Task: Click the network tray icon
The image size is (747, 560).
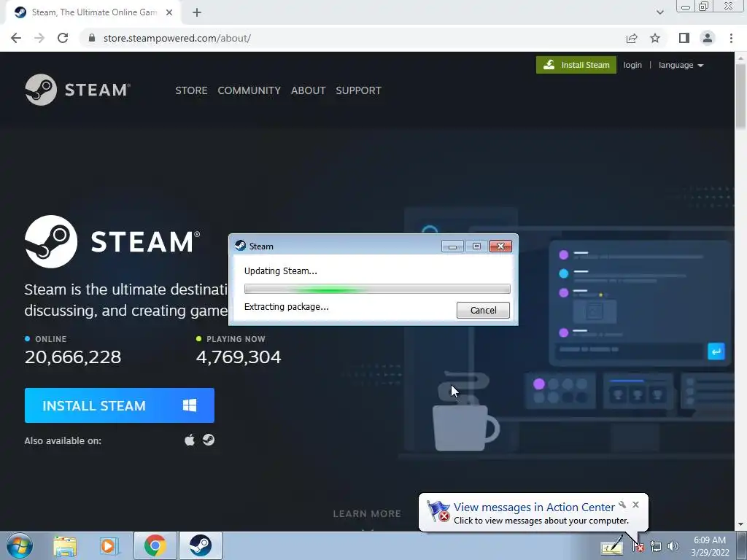Action: pyautogui.click(x=656, y=547)
